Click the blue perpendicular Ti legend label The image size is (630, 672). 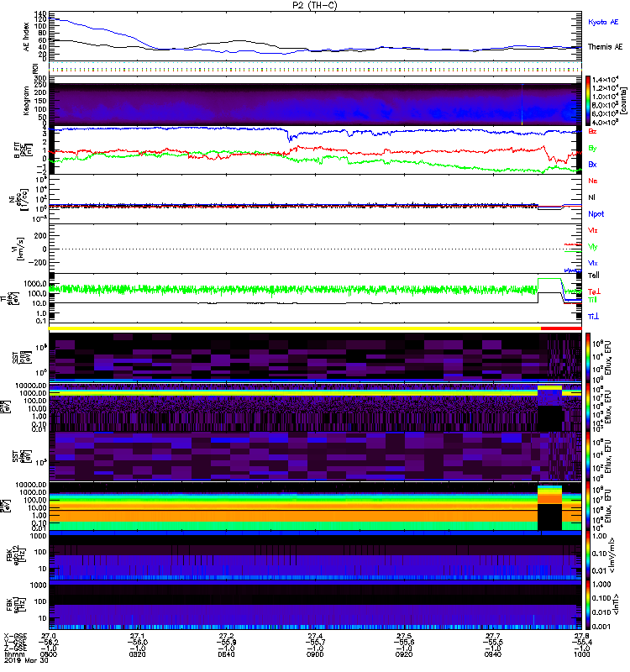pos(593,317)
